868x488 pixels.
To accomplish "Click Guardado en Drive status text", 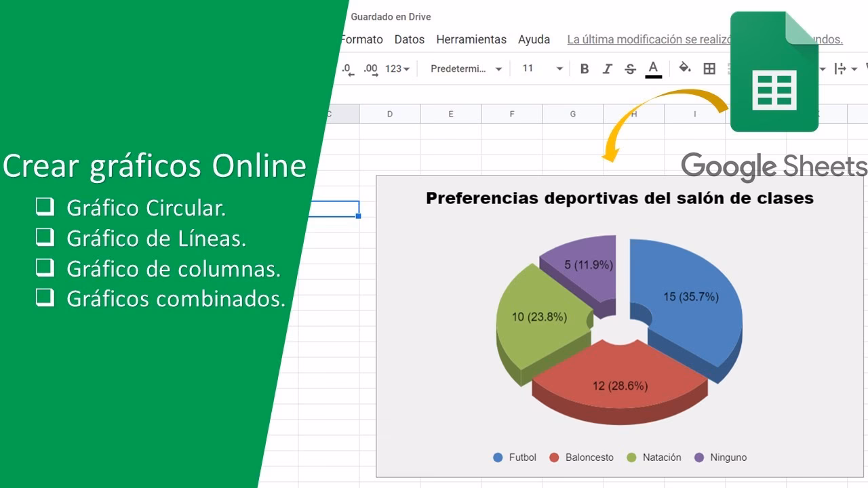I will (391, 16).
